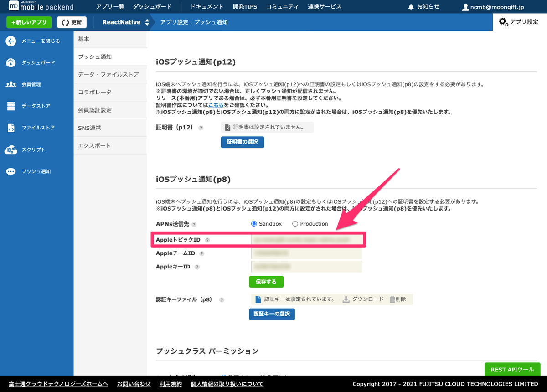Click help icon beside AppleチームID
Viewport: 547px width, 392px height.
point(202,253)
